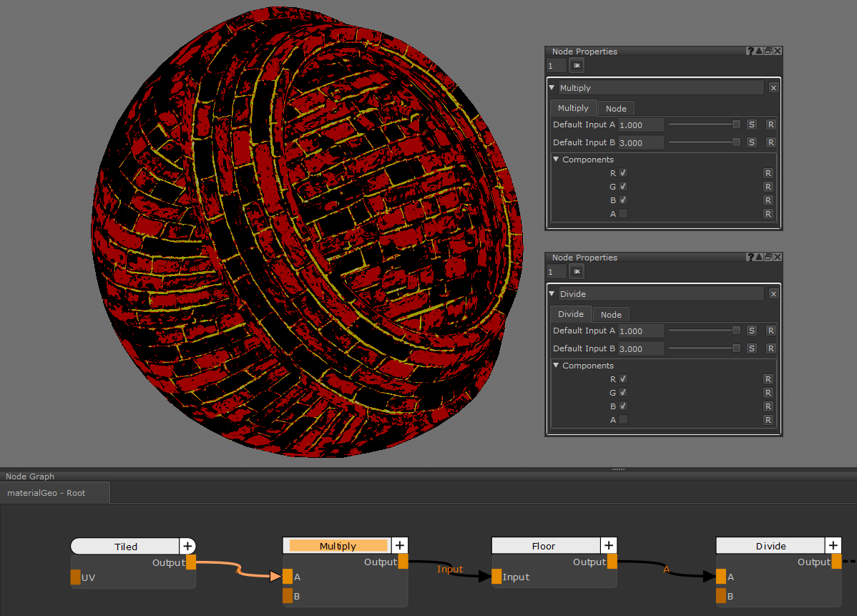Uncheck the G component in Divide
Screen dimensions: 857x616
[623, 393]
